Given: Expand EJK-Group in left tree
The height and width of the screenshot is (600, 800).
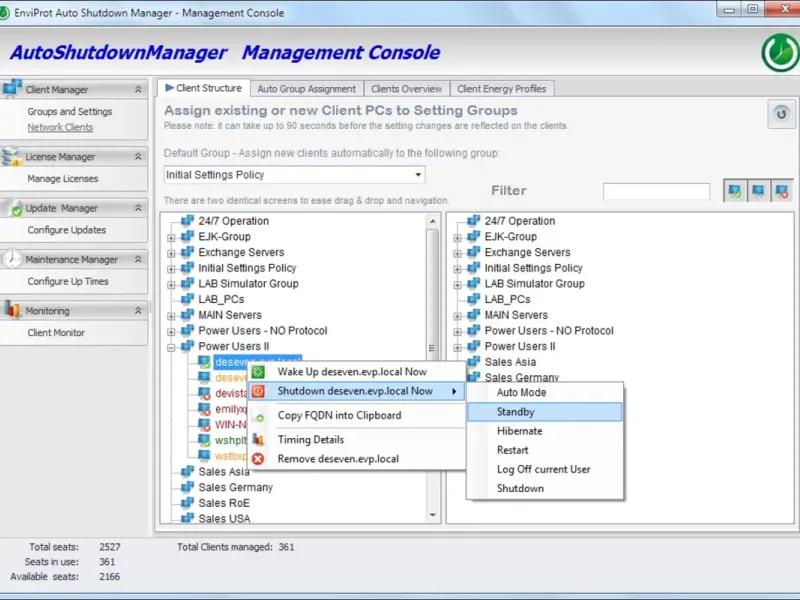Looking at the screenshot, I should click(x=171, y=238).
